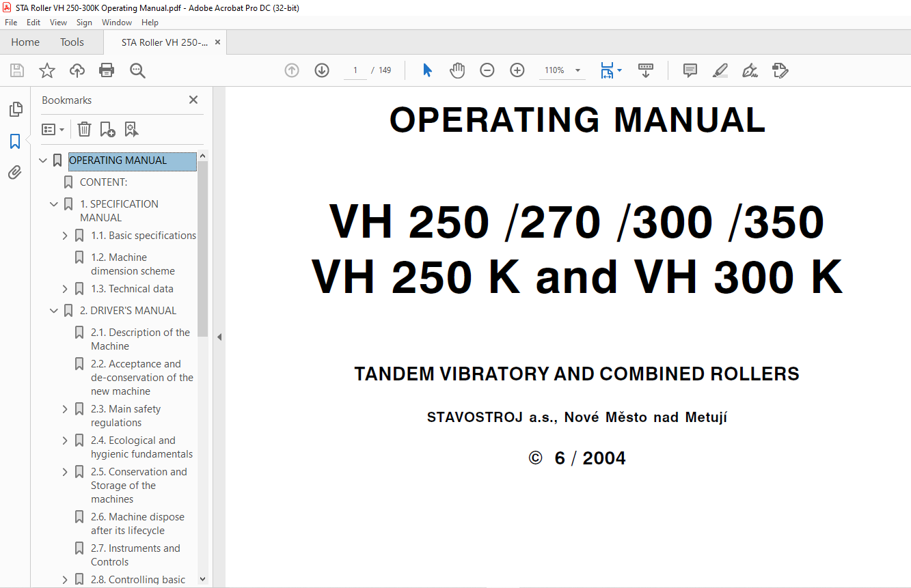Open the Window menu

[117, 23]
